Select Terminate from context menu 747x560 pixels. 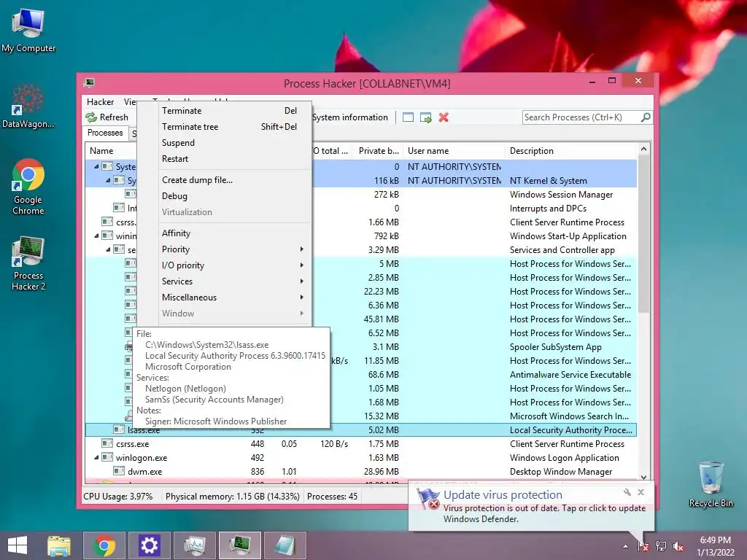pyautogui.click(x=233, y=111)
